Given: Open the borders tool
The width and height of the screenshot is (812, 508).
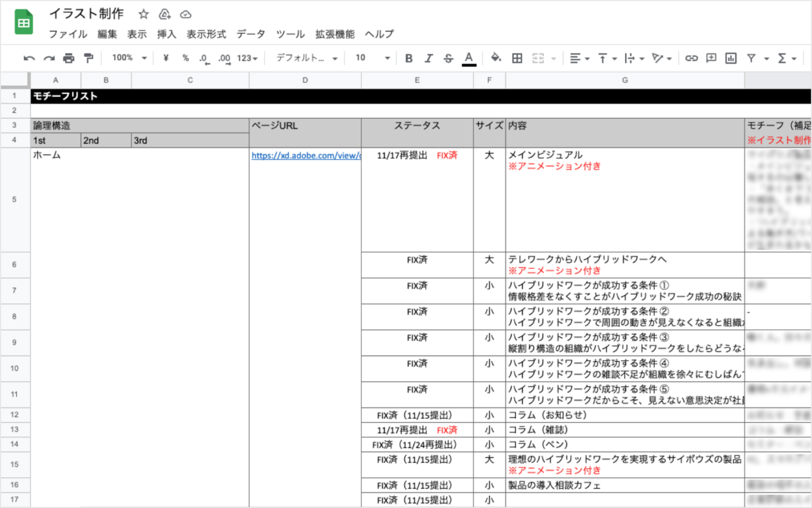Looking at the screenshot, I should (517, 58).
